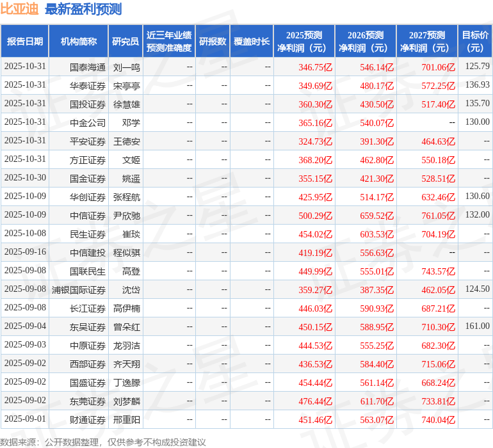Viewport: 493px width, 448px height.
Task: Click researcher name 程似骐
Action: 126,253
